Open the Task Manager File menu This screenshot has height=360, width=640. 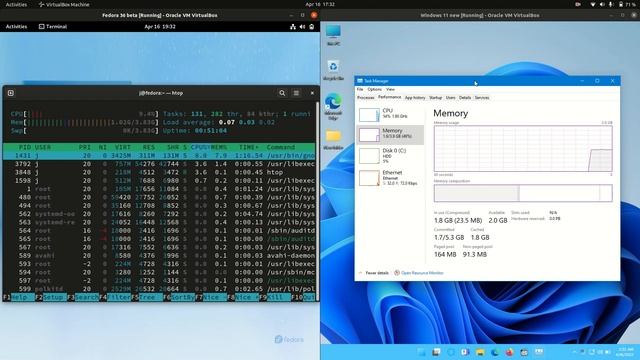point(360,89)
